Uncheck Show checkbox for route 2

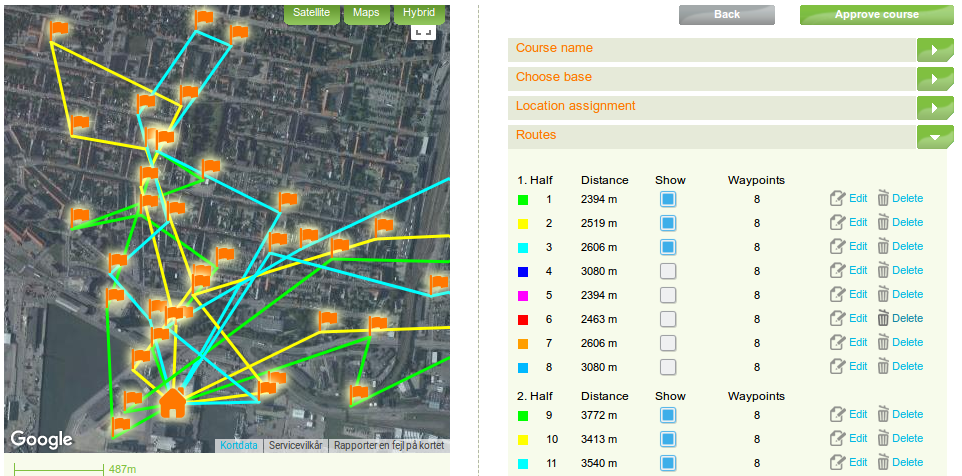click(x=668, y=223)
